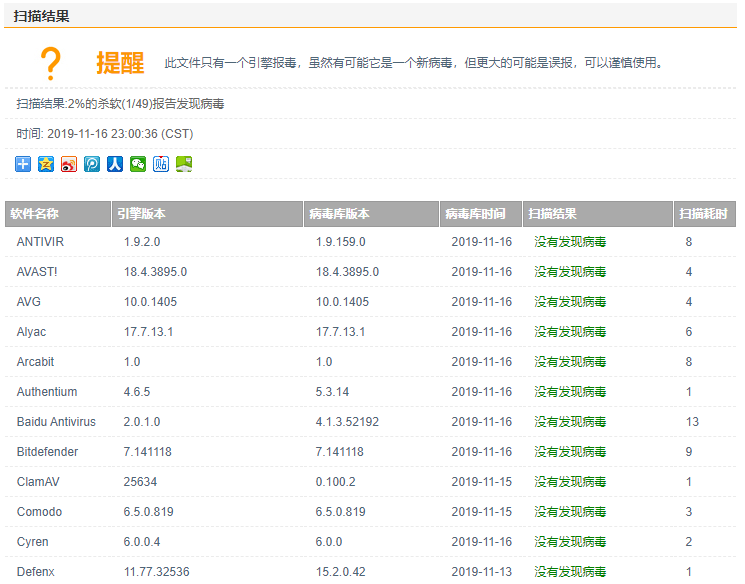745x584 pixels.
Task: Select the Authentium software name
Action: (47, 392)
